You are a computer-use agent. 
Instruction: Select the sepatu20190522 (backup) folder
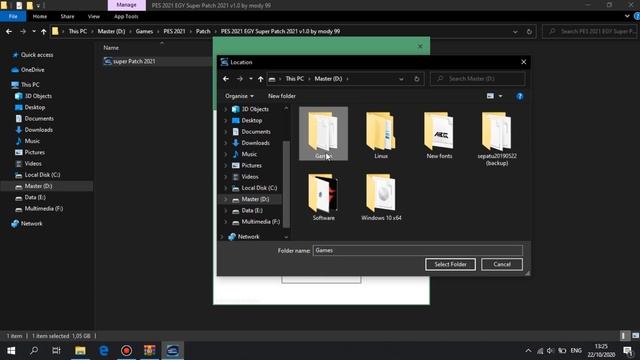pos(496,139)
